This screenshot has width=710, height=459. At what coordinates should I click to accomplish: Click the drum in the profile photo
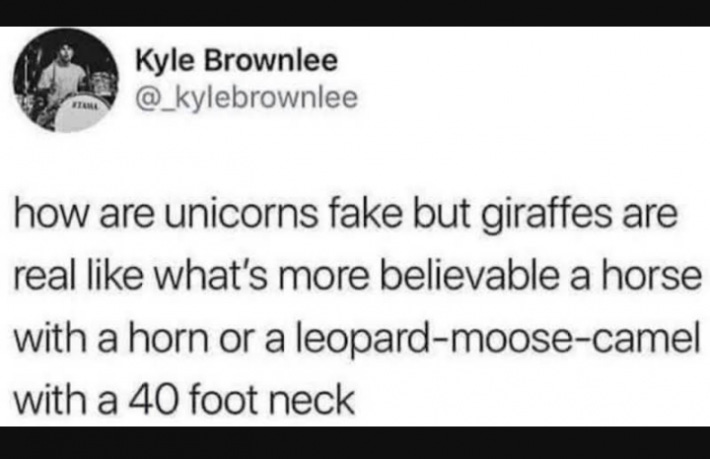coord(84,112)
